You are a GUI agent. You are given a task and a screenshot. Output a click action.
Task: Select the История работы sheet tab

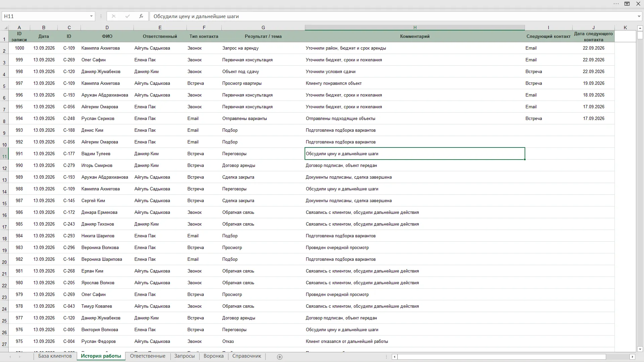pyautogui.click(x=101, y=356)
